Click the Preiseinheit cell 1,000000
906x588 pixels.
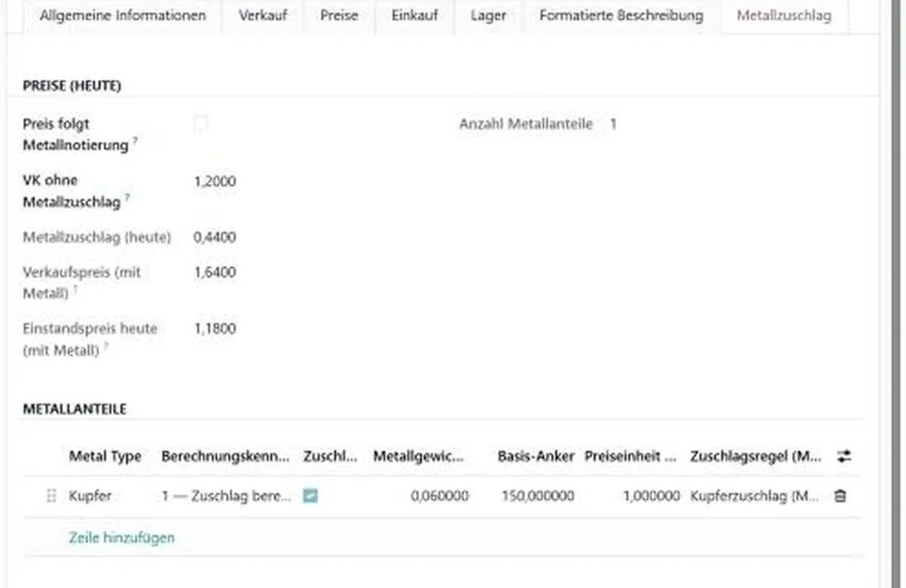[651, 496]
